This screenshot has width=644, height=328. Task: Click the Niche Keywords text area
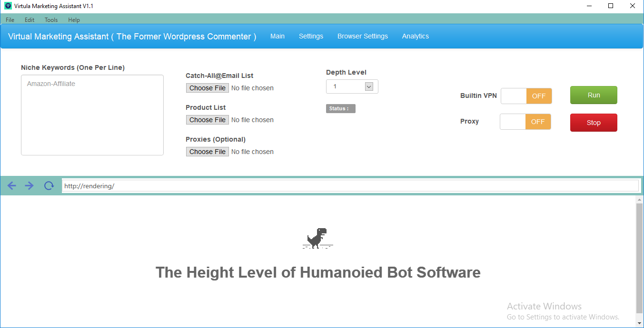point(92,114)
